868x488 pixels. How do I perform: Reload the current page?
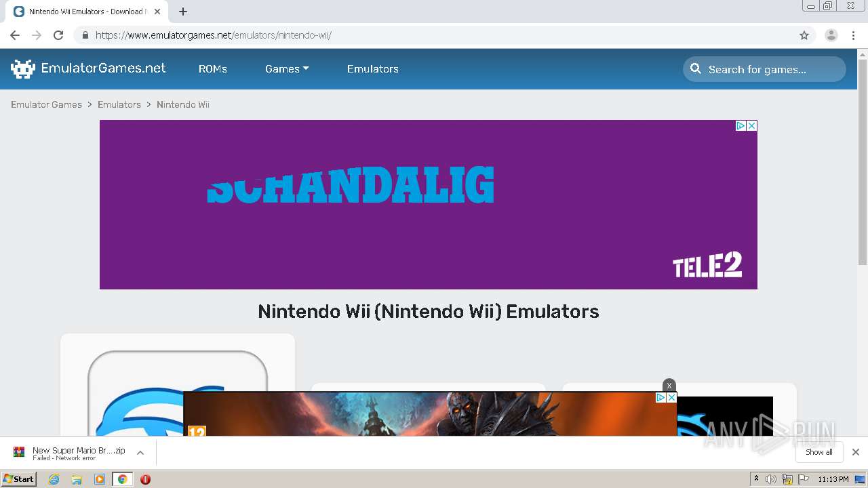coord(58,35)
